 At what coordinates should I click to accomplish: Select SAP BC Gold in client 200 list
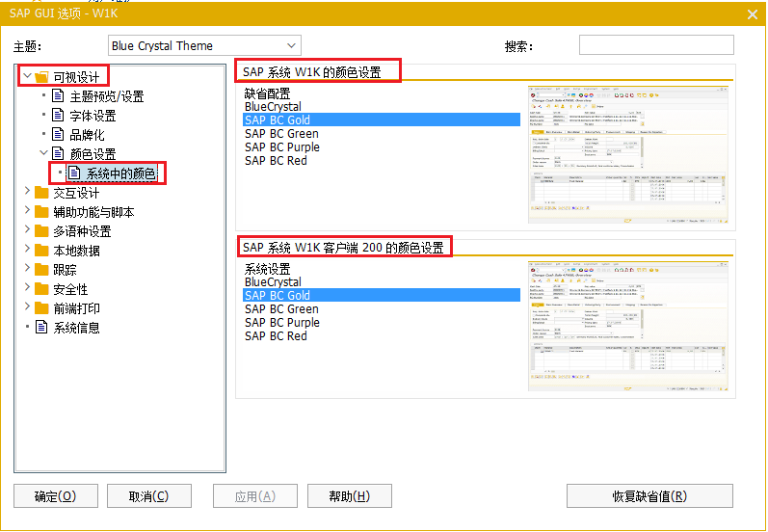382,295
